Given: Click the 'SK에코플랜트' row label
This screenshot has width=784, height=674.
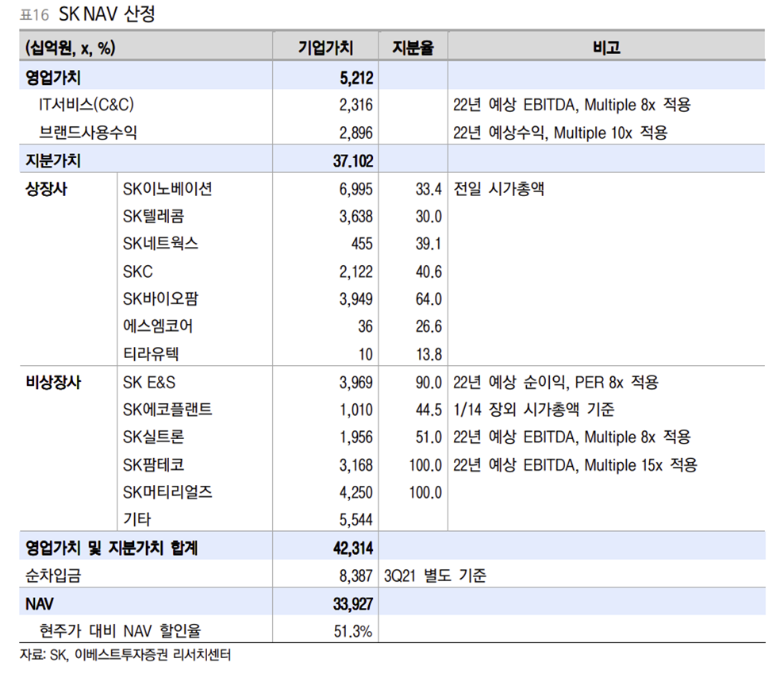Looking at the screenshot, I should coord(167,410).
